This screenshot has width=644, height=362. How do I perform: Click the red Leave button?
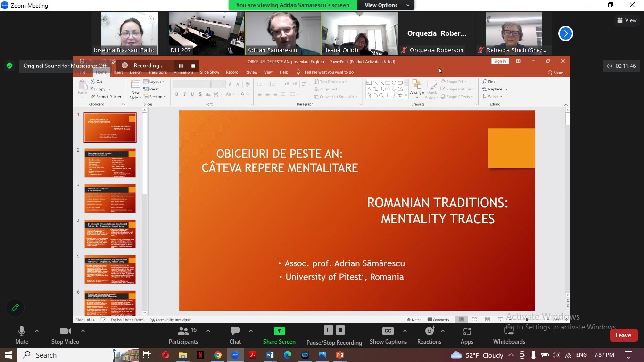pyautogui.click(x=623, y=335)
